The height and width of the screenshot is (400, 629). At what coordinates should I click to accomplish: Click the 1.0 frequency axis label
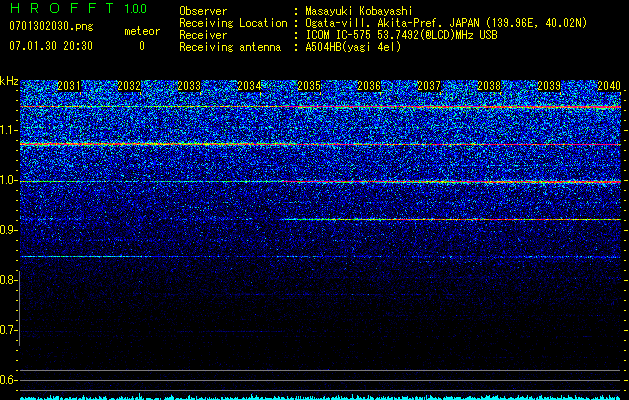point(8,180)
